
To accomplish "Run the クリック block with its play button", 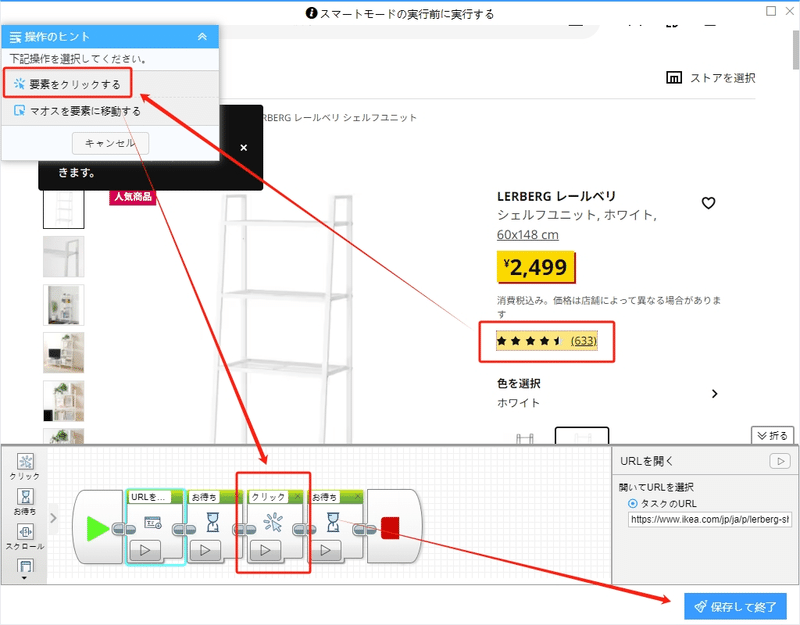I will (x=265, y=550).
